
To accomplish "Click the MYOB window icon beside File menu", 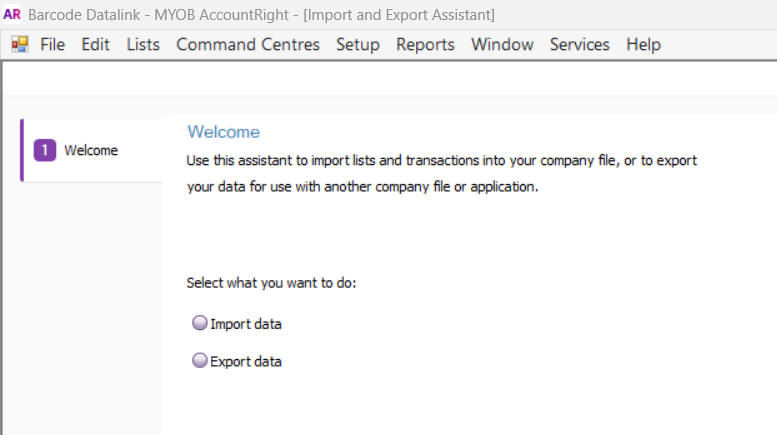I will click(20, 45).
